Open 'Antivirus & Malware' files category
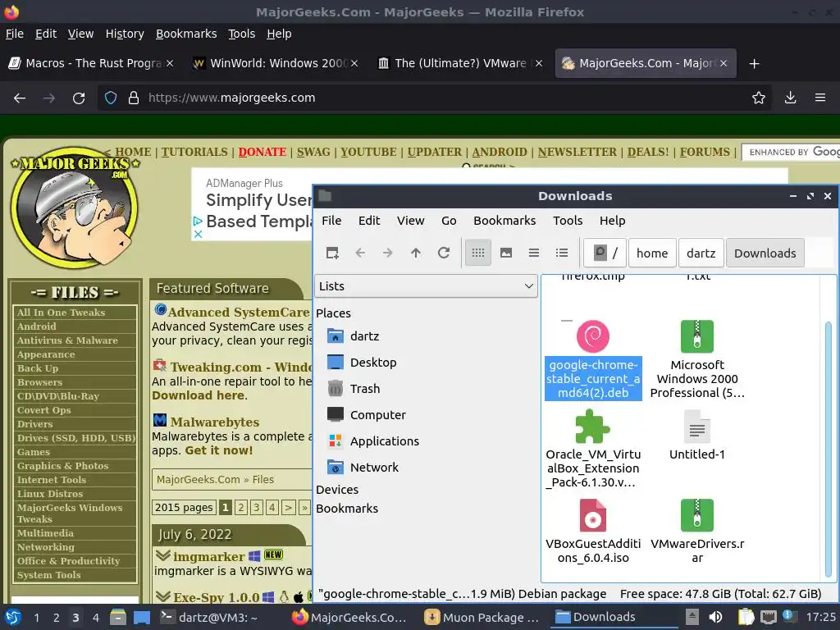840x630 pixels. click(x=67, y=340)
